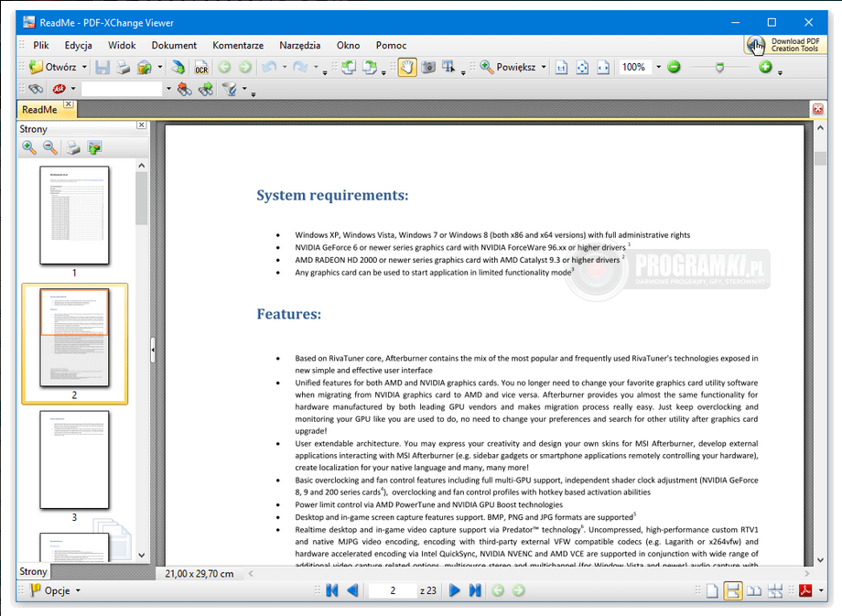Open the Powiększ zoom tool dropdown

pos(544,67)
